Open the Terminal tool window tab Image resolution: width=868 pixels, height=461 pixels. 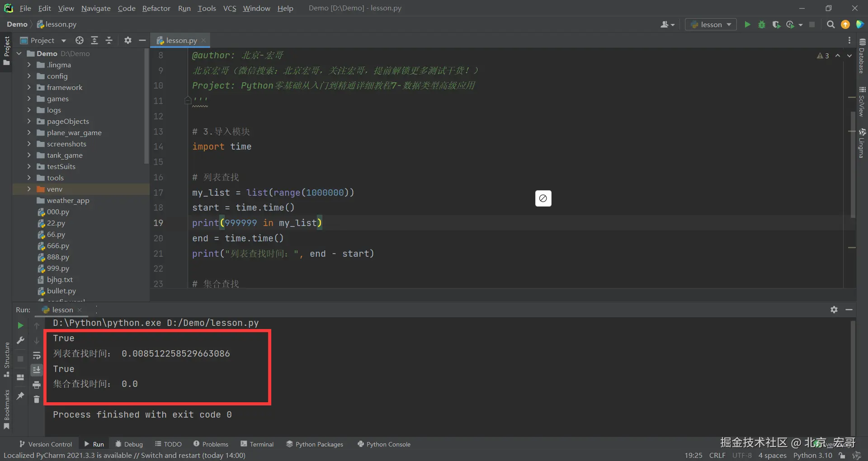pos(257,444)
